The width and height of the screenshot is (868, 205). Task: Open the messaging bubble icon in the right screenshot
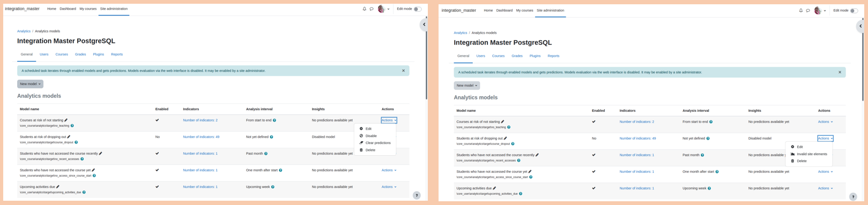tap(808, 11)
